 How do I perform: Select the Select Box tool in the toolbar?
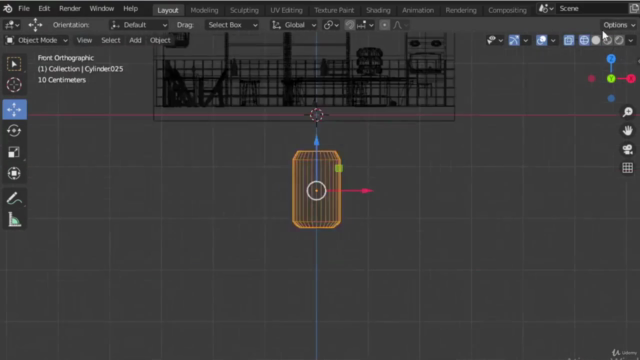pyautogui.click(x=14, y=64)
